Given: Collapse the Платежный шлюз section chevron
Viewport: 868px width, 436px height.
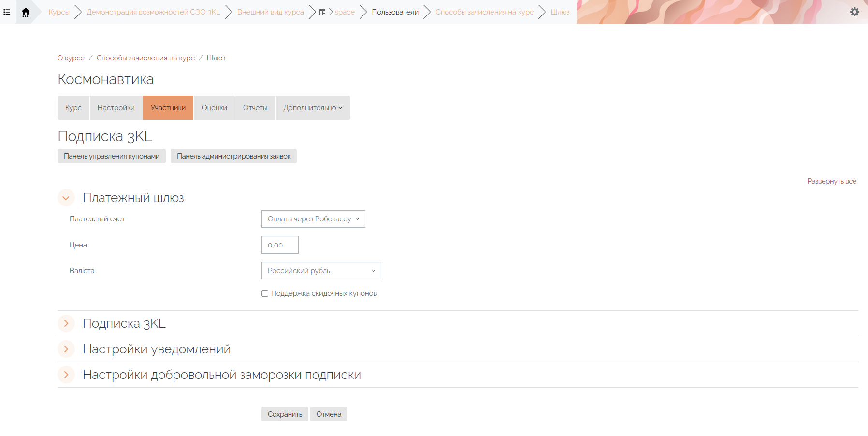Looking at the screenshot, I should click(66, 198).
